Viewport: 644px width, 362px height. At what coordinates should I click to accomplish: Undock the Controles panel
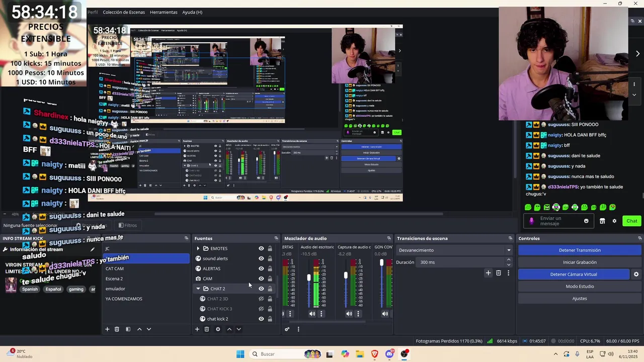(x=640, y=238)
